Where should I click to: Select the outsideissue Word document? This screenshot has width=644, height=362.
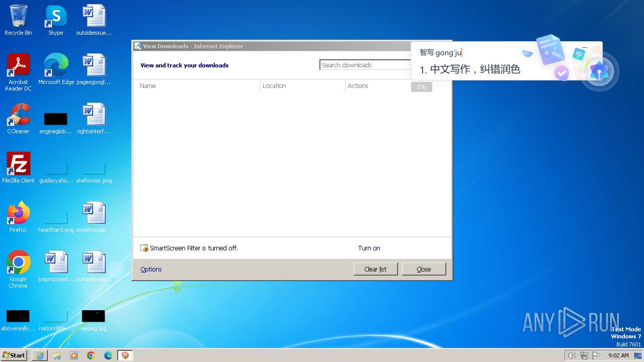click(94, 20)
